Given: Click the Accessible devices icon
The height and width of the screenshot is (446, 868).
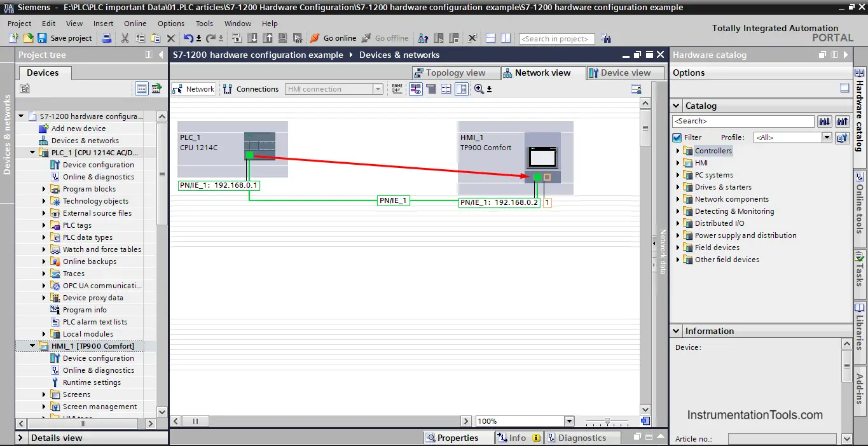Looking at the screenshot, I should coord(424,38).
